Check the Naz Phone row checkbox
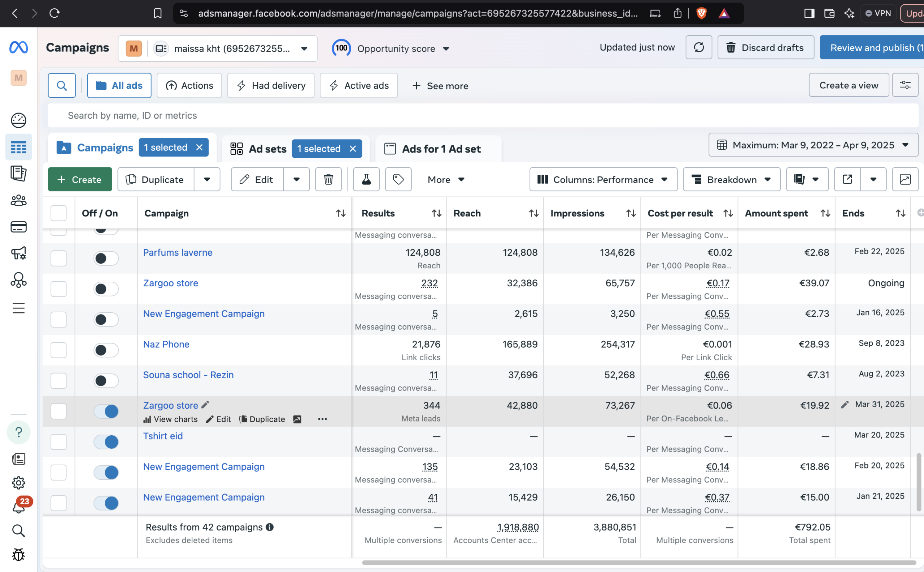This screenshot has width=924, height=572. [x=59, y=350]
